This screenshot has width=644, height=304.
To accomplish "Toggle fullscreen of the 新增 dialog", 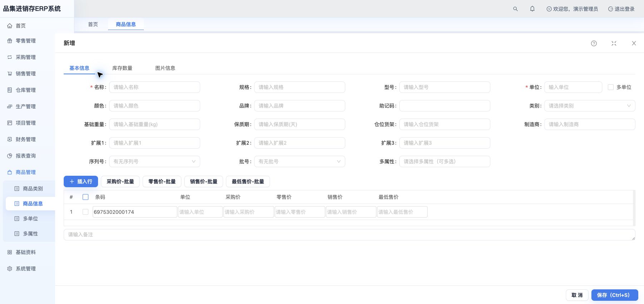I will (614, 43).
